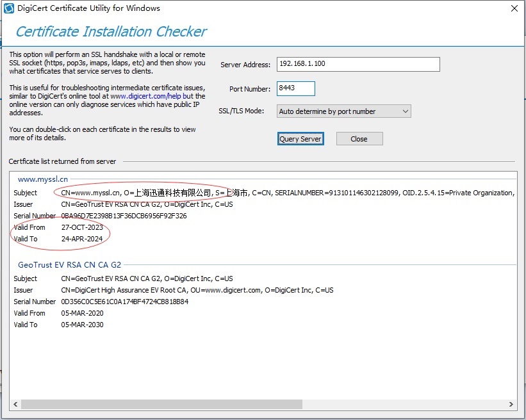
Task: Click the right arrow of horizontal scrollbar
Action: 511,404
